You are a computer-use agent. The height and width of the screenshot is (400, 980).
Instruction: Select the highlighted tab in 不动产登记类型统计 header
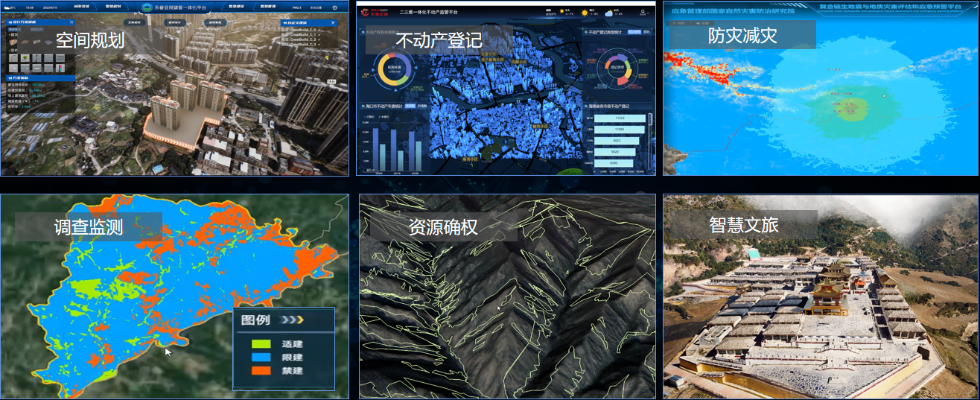634,32
